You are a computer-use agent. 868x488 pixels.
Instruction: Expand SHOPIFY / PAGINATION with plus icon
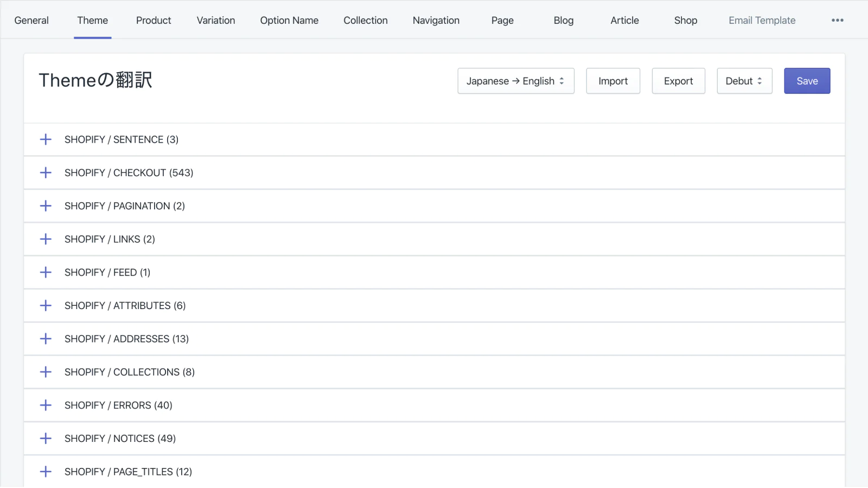click(x=46, y=206)
